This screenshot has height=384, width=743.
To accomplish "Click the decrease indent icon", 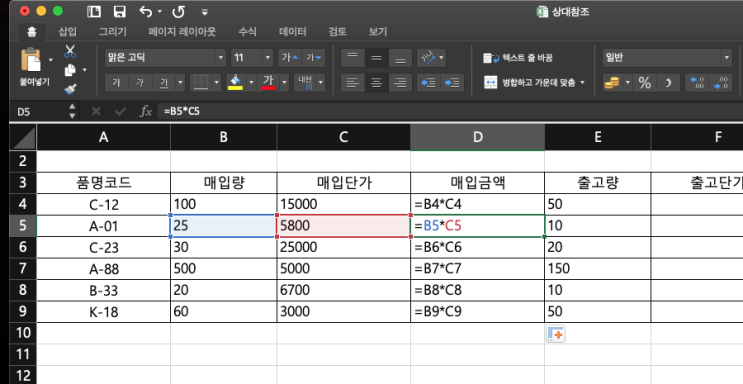I will (x=428, y=83).
